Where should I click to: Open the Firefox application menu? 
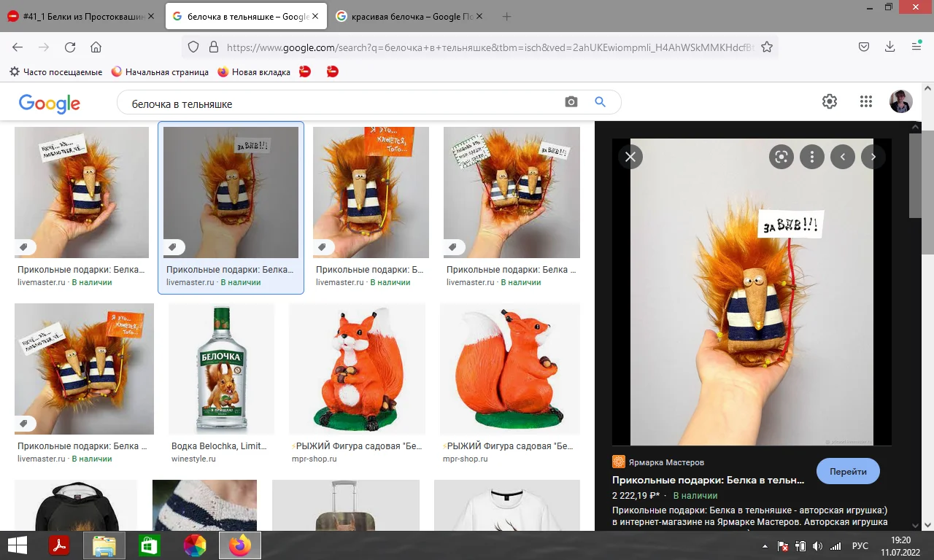(916, 47)
